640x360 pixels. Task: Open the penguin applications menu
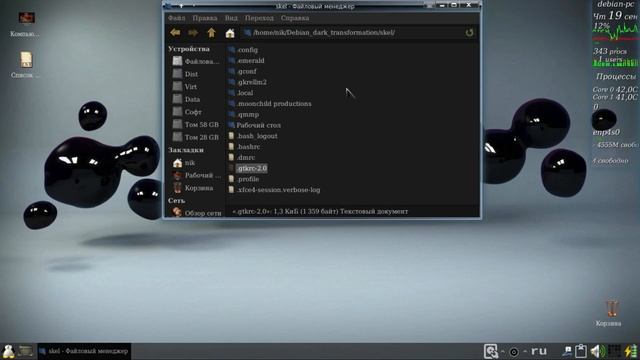(8, 351)
